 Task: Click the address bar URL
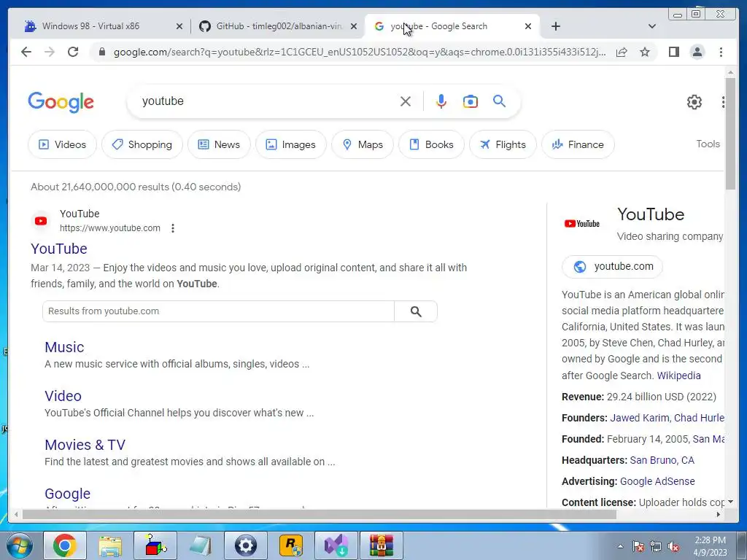click(360, 52)
